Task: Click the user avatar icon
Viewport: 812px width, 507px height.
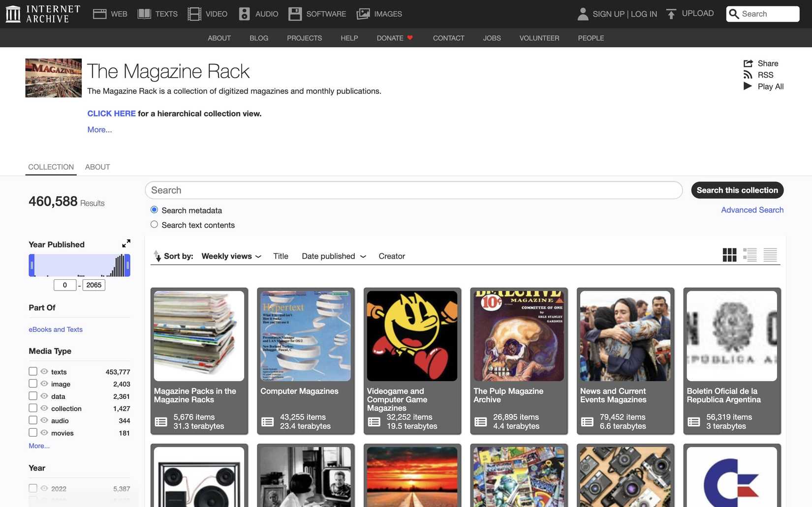Action: [583, 14]
